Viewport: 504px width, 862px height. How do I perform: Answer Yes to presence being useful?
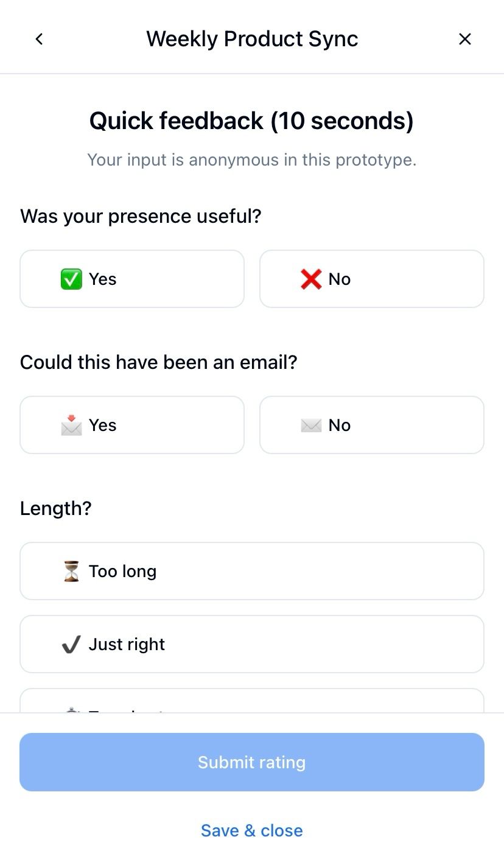coord(132,279)
